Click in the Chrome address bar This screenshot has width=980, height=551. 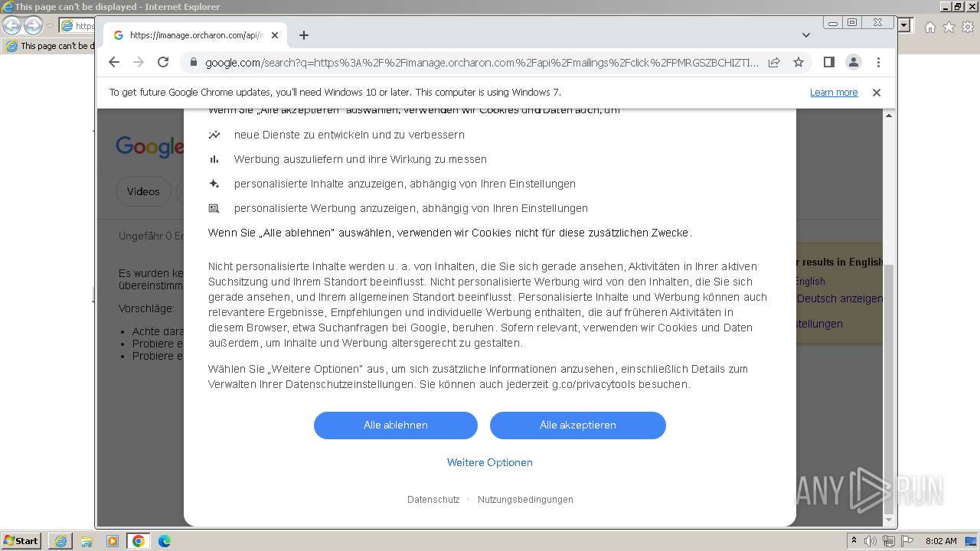click(482, 63)
